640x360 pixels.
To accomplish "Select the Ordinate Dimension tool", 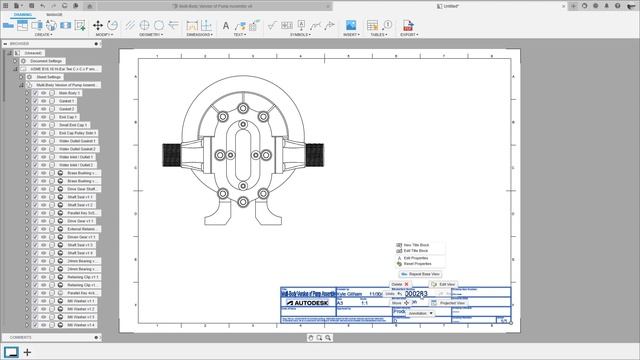I will click(x=207, y=25).
